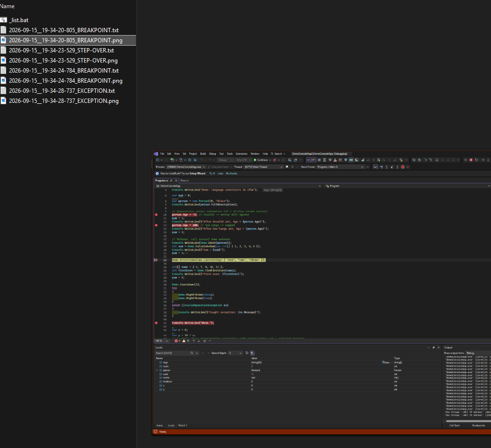Click the Pause (Break All) icon
The image size is (491, 448).
(466, 160)
